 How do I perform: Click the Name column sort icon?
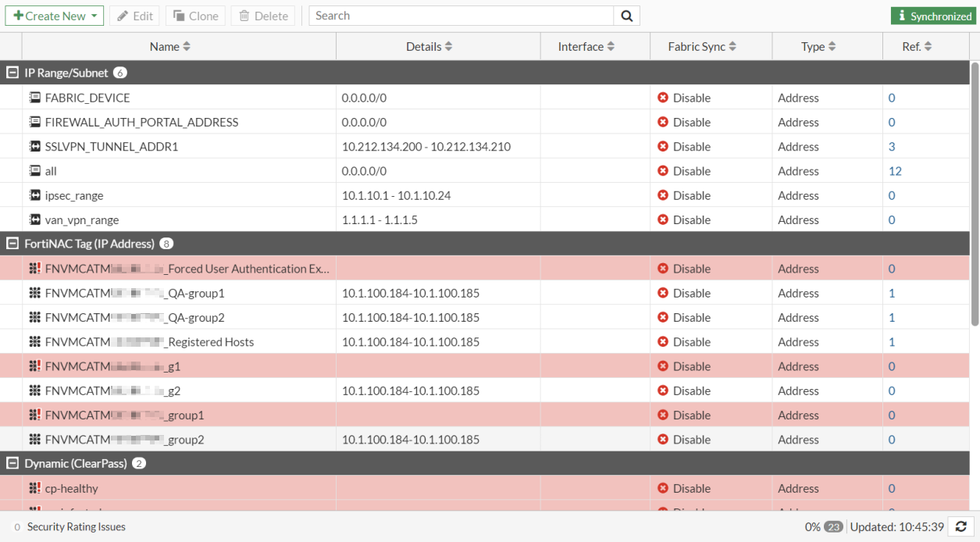[187, 47]
